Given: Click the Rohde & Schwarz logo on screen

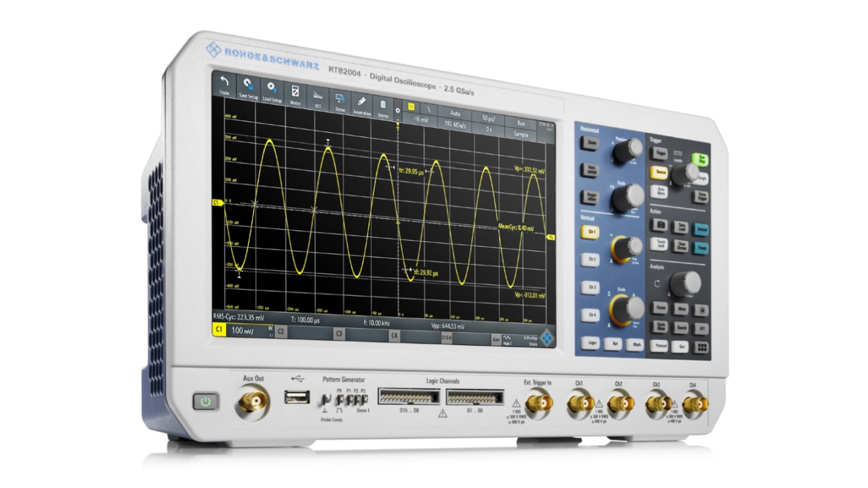Looking at the screenshot, I should pyautogui.click(x=547, y=338).
